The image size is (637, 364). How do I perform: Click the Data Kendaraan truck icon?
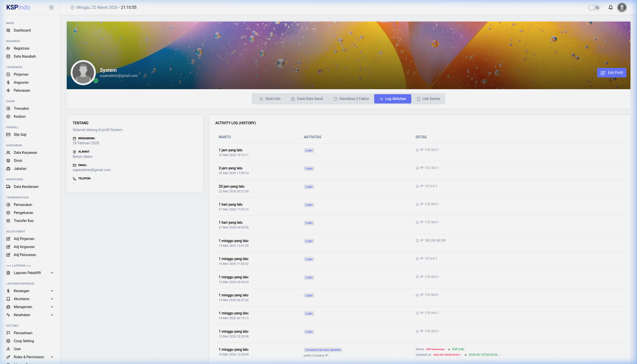pos(8,187)
